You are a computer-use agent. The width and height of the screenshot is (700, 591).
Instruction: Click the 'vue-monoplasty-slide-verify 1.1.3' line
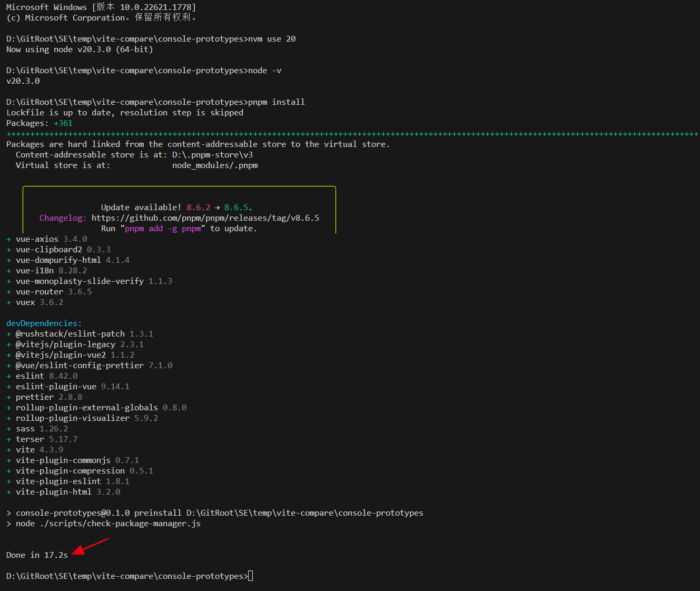90,281
